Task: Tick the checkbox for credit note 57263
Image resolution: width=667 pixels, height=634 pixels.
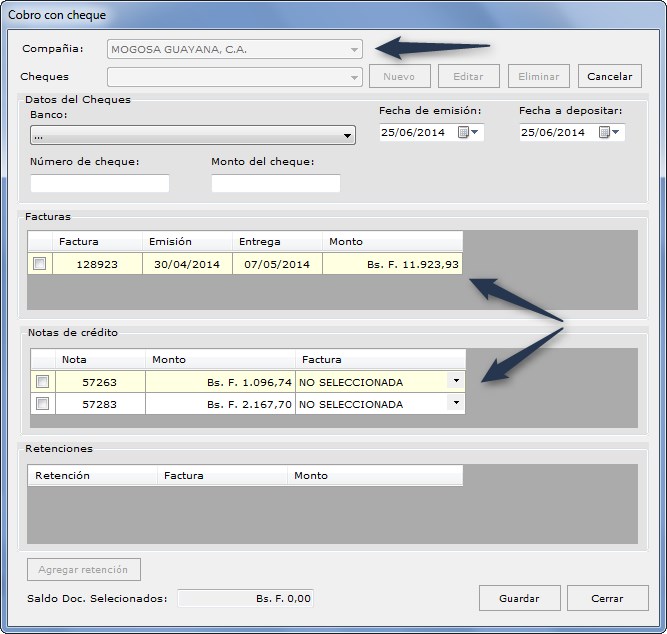Action: 43,382
